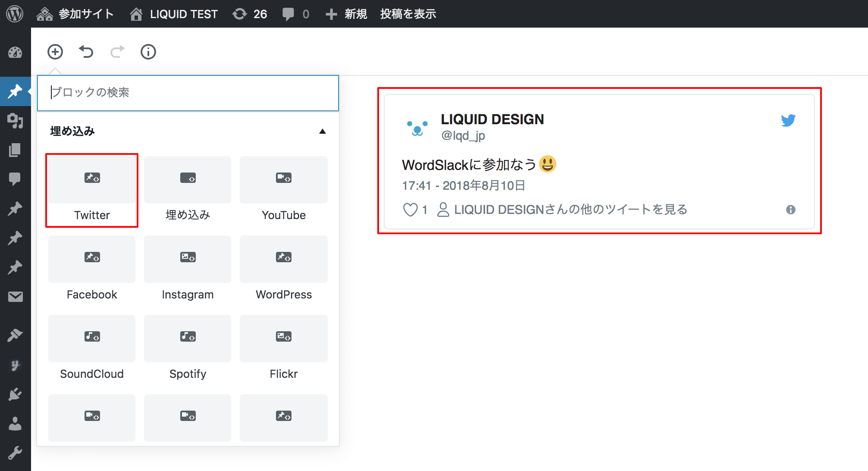868x471 pixels.
Task: Open the mail envelope sidebar icon
Action: pyautogui.click(x=15, y=297)
